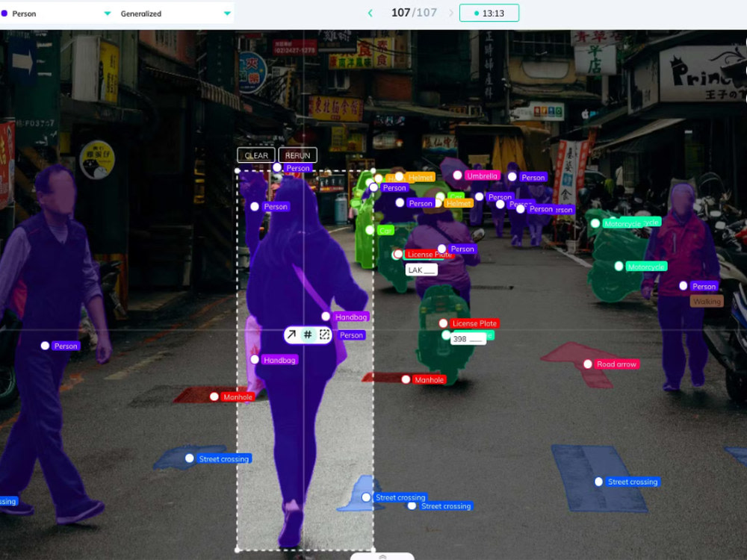Screen dimensions: 747x560
Task: Click the expand-region icon in the floating toolbar
Action: (324, 335)
